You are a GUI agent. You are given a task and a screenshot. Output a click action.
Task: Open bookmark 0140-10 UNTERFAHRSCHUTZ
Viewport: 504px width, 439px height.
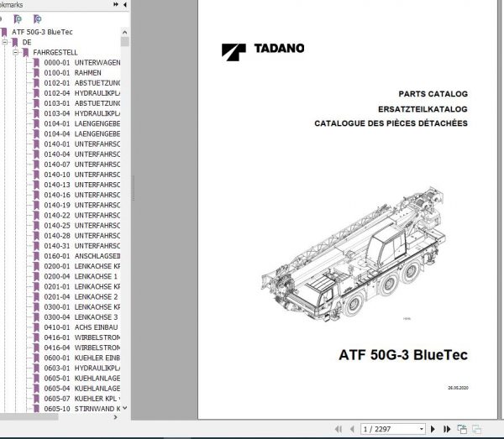coord(82,175)
